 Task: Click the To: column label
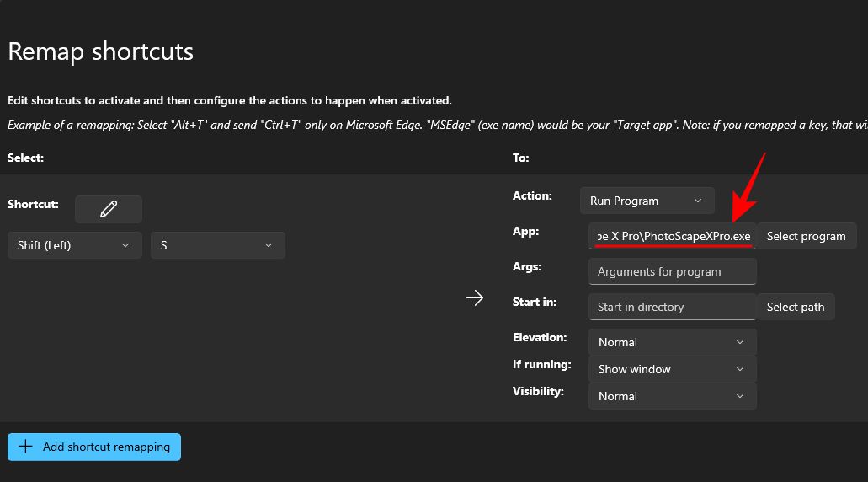[521, 158]
